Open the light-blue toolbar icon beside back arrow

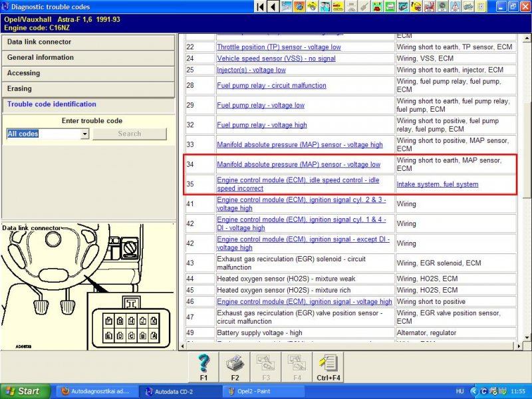tap(287, 7)
